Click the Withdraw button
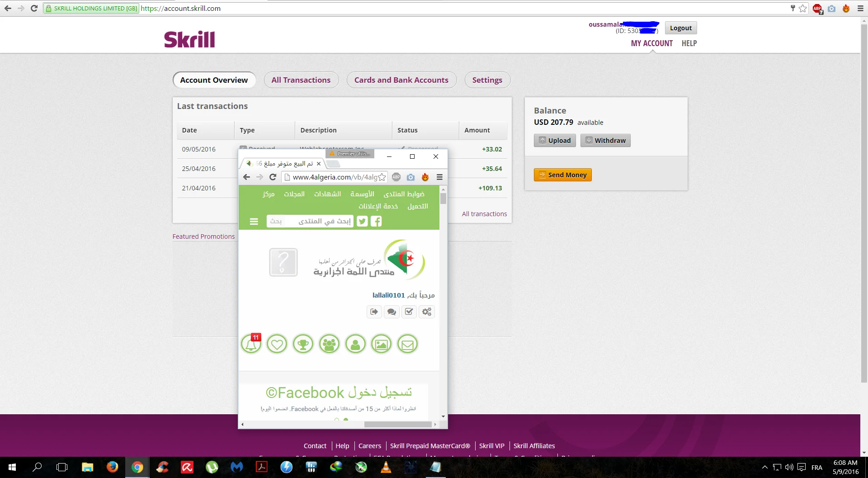Image resolution: width=868 pixels, height=478 pixels. click(605, 141)
